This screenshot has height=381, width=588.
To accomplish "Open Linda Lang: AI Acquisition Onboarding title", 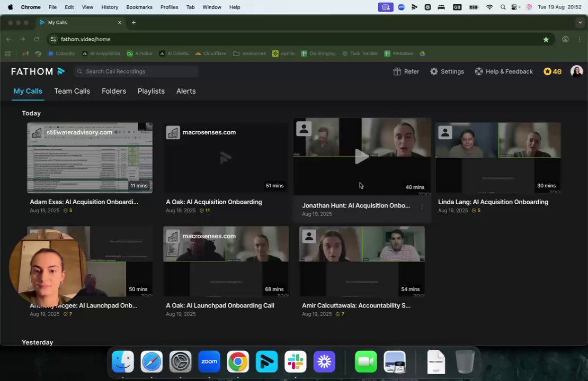I will click(493, 202).
